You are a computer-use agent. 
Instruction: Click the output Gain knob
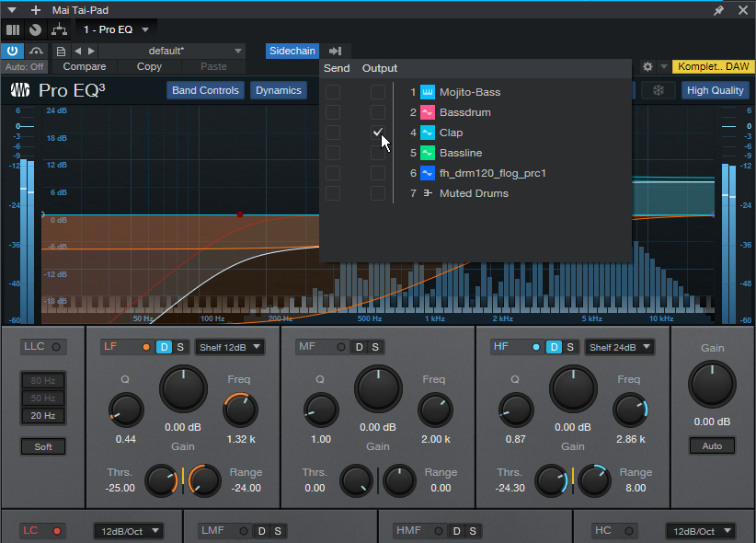[712, 384]
